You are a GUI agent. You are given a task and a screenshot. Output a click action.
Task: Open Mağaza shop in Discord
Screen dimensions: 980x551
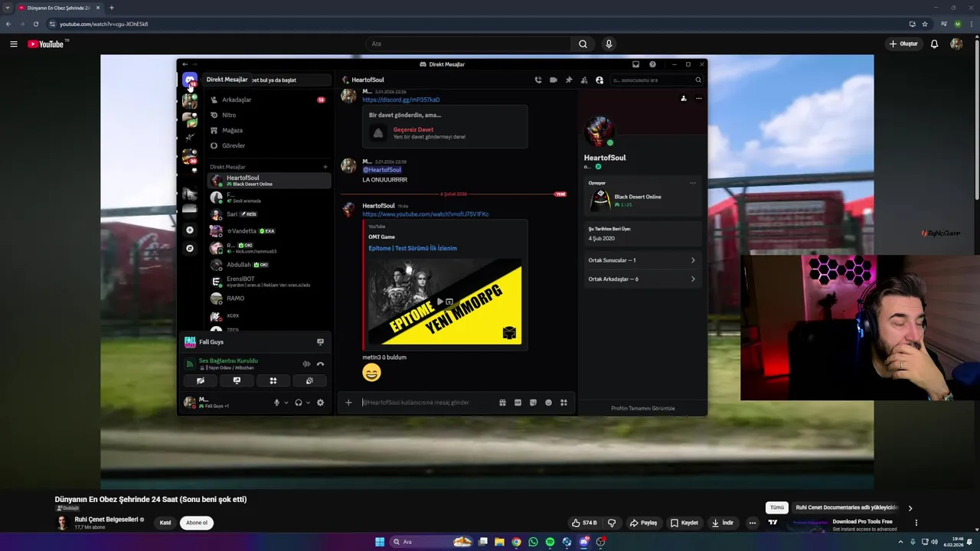coord(268,130)
